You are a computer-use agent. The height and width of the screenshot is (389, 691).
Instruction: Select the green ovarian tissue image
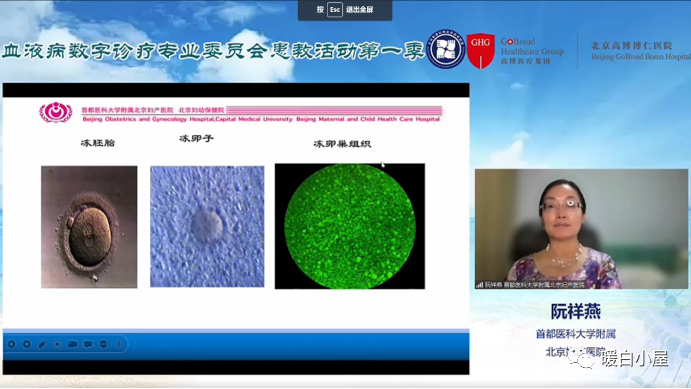coord(350,226)
